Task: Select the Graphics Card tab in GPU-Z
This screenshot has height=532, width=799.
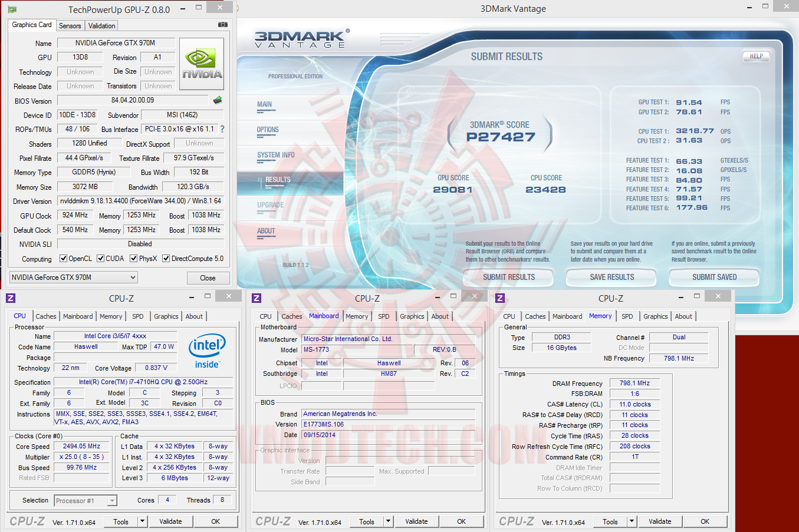Action: 32,25
